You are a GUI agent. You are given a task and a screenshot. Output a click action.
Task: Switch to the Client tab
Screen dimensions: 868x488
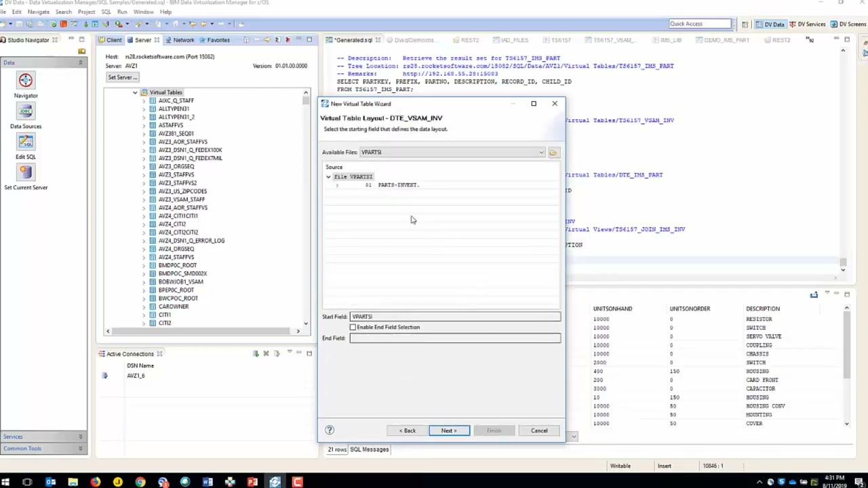tap(109, 40)
